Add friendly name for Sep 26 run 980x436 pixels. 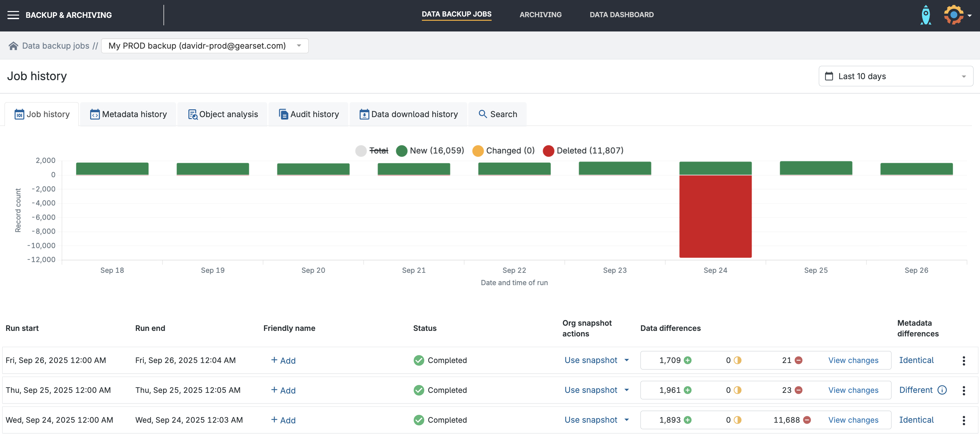283,360
